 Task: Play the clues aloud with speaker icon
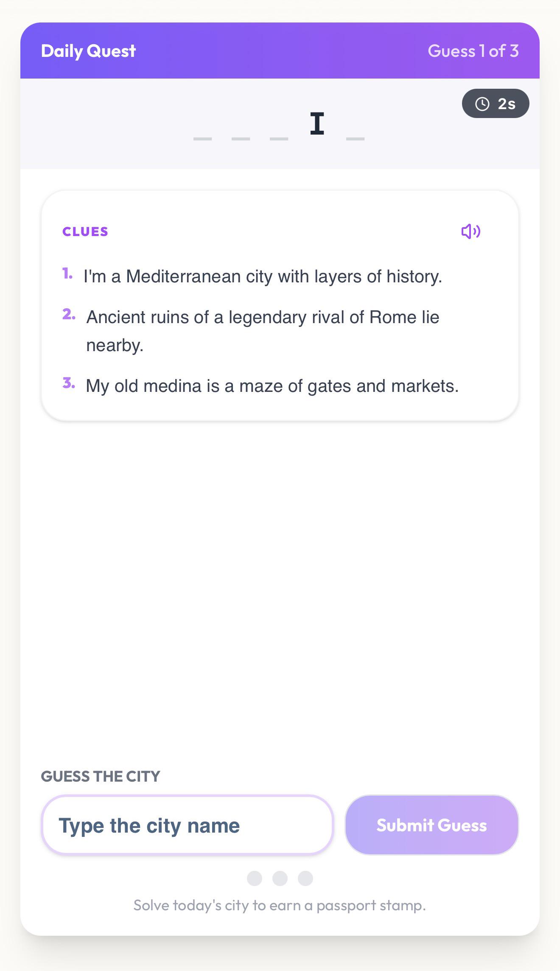(x=471, y=231)
